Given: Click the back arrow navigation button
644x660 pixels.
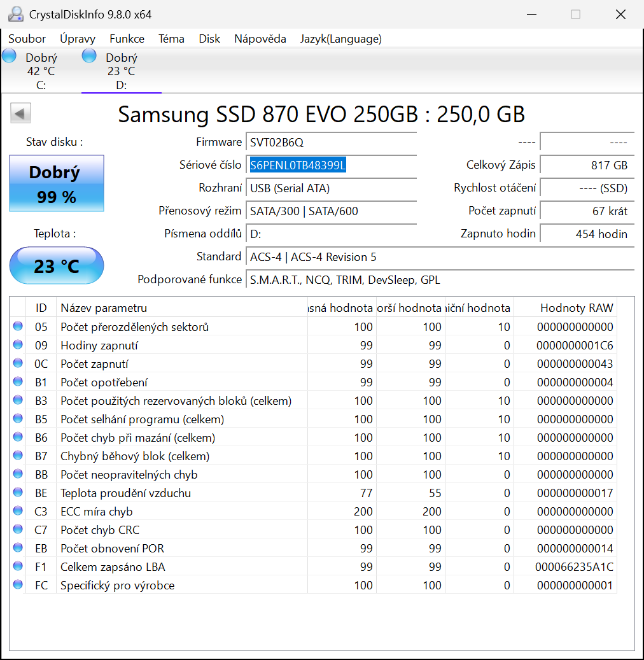Looking at the screenshot, I should click(x=20, y=113).
